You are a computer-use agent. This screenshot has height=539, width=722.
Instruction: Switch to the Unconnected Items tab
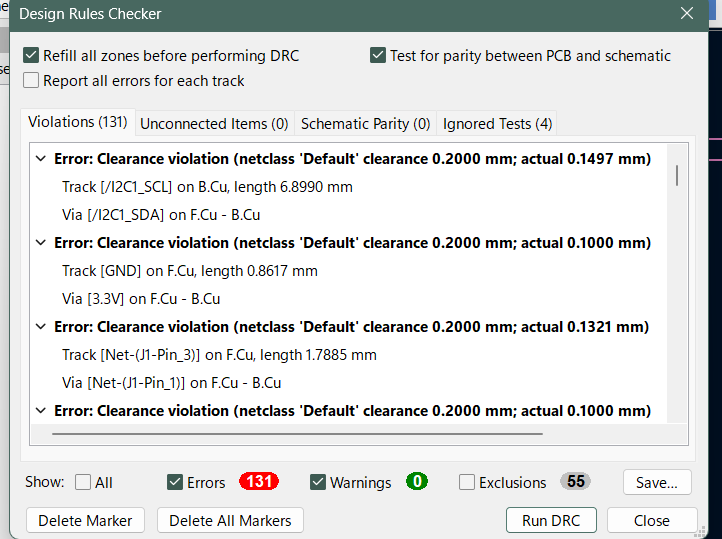(214, 124)
